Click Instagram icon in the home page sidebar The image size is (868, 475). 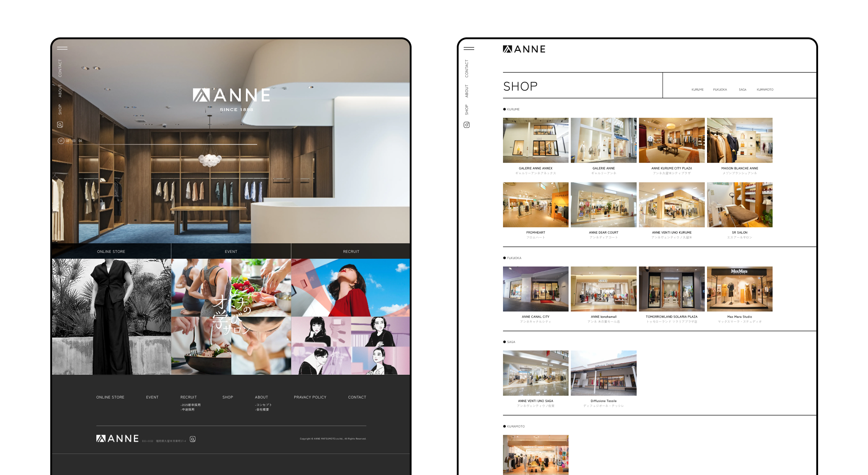(60, 125)
